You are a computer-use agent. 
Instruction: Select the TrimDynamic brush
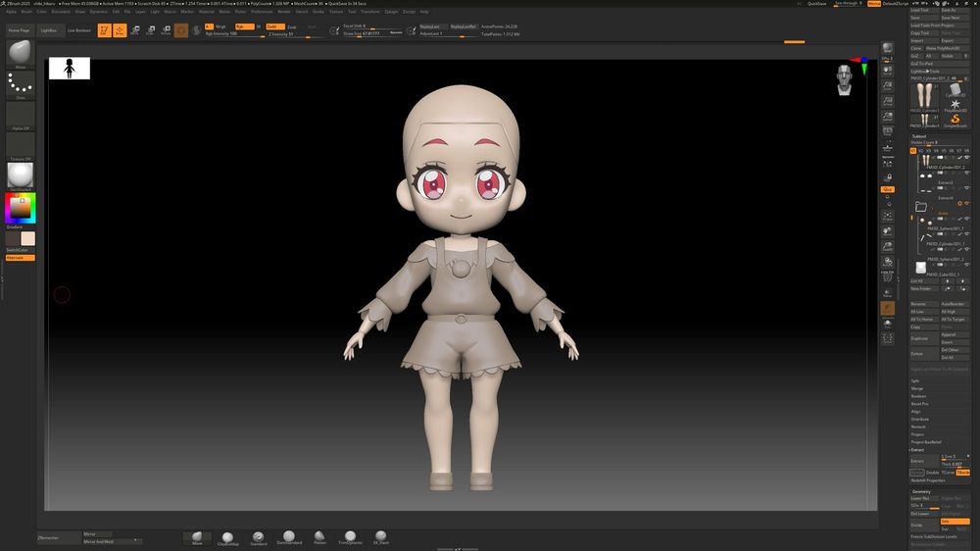[x=350, y=537]
